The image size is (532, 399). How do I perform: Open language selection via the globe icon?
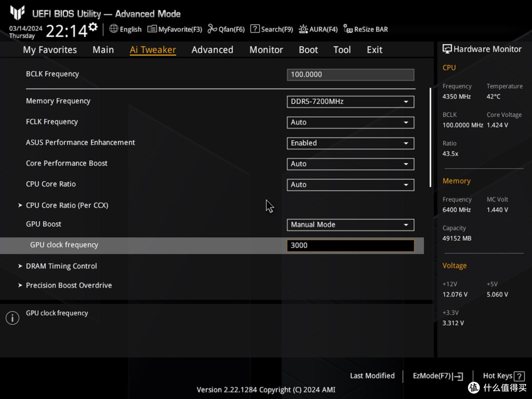pyautogui.click(x=114, y=29)
